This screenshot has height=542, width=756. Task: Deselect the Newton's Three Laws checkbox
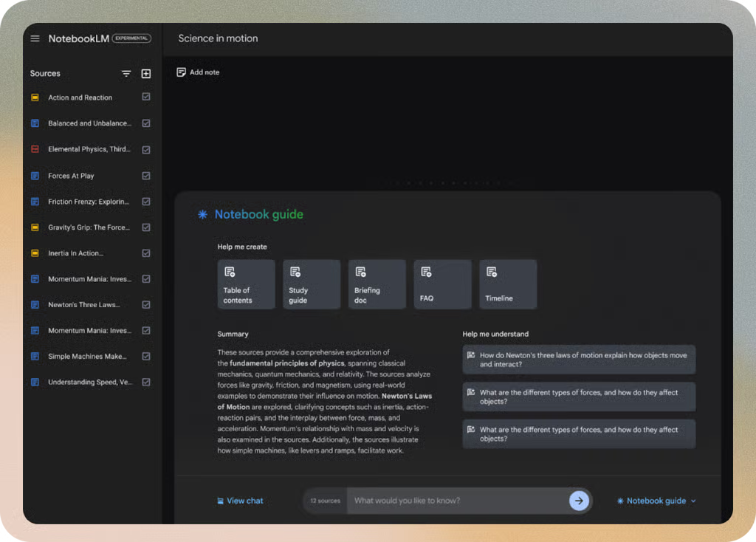(146, 305)
